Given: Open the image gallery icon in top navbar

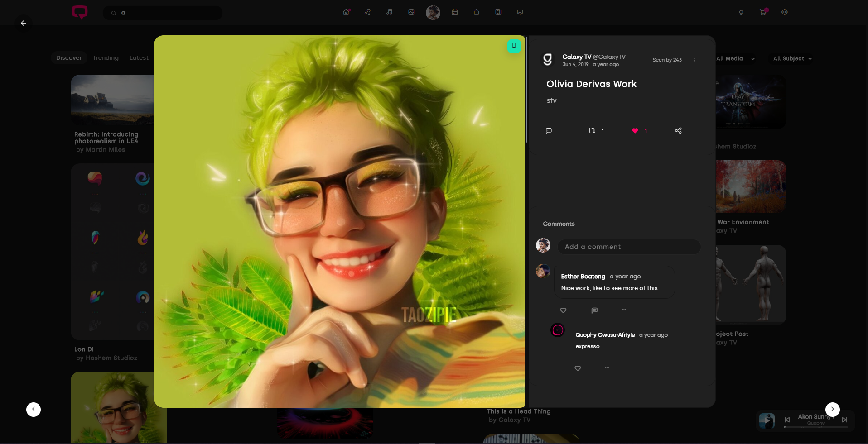Looking at the screenshot, I should click(411, 12).
